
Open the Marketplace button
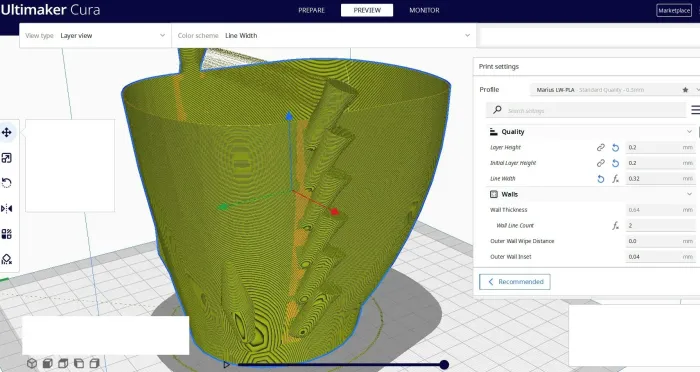point(674,10)
